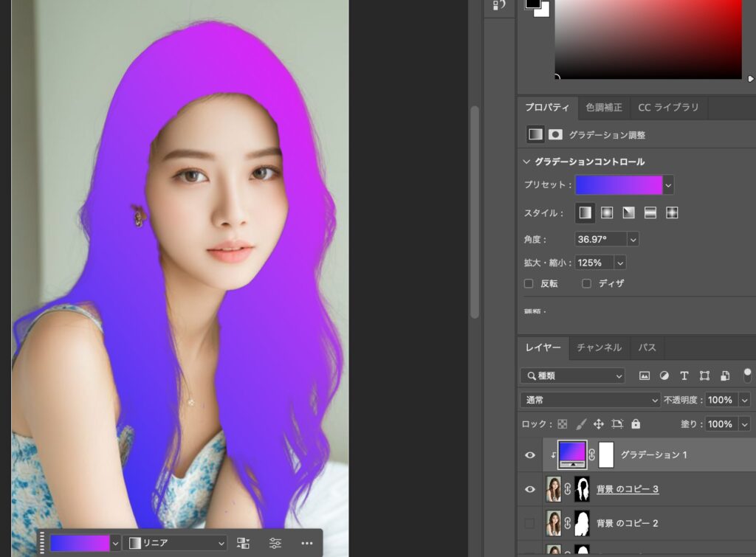Image resolution: width=756 pixels, height=557 pixels.
Task: Click the color picker spectrum field
Action: (x=648, y=38)
